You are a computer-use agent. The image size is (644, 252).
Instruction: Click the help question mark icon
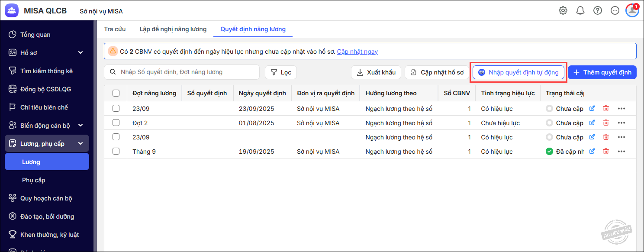pos(598,10)
